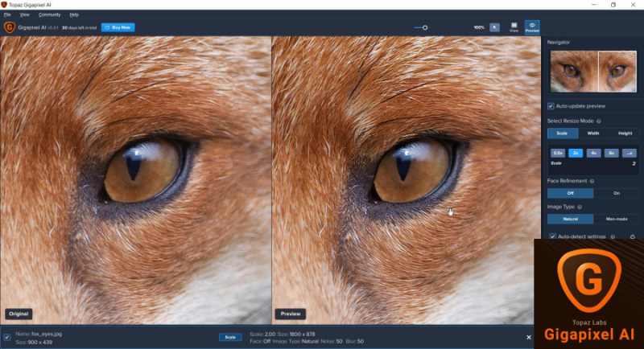Viewport: 644px width, 349px height.
Task: Click the Navigator fox thumbnail
Action: pyautogui.click(x=593, y=72)
